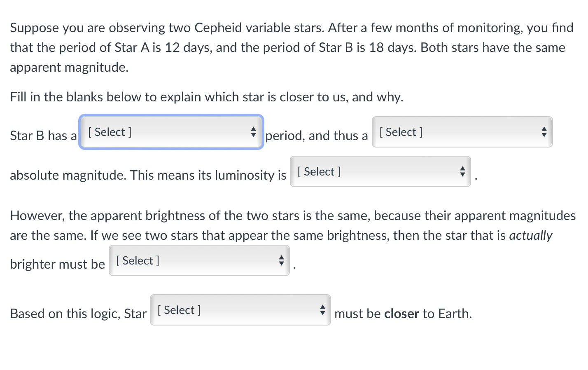Screen dimensions: 588x370
Task: Click the arrow on the 'brighter must be' dropdown
Action: click(x=282, y=260)
